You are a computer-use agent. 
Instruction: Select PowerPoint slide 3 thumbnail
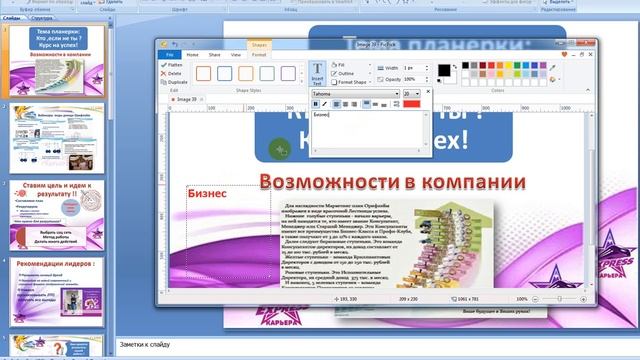coord(56,216)
